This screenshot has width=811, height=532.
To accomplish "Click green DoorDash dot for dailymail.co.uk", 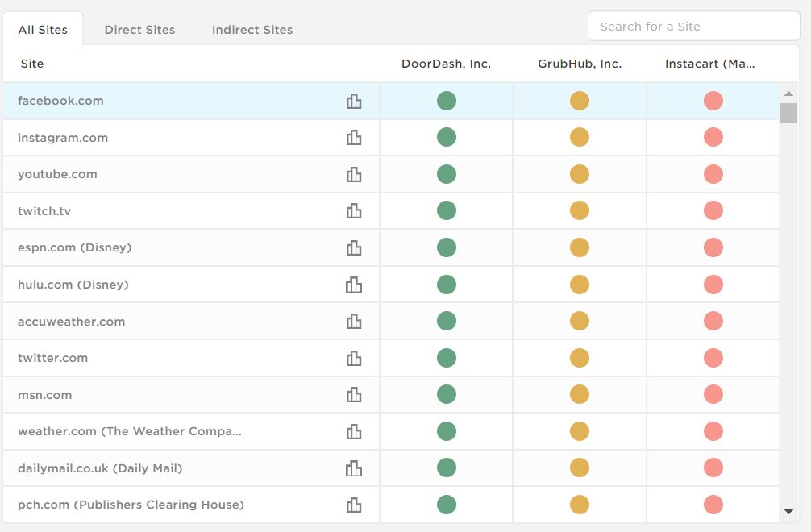I will [x=447, y=468].
